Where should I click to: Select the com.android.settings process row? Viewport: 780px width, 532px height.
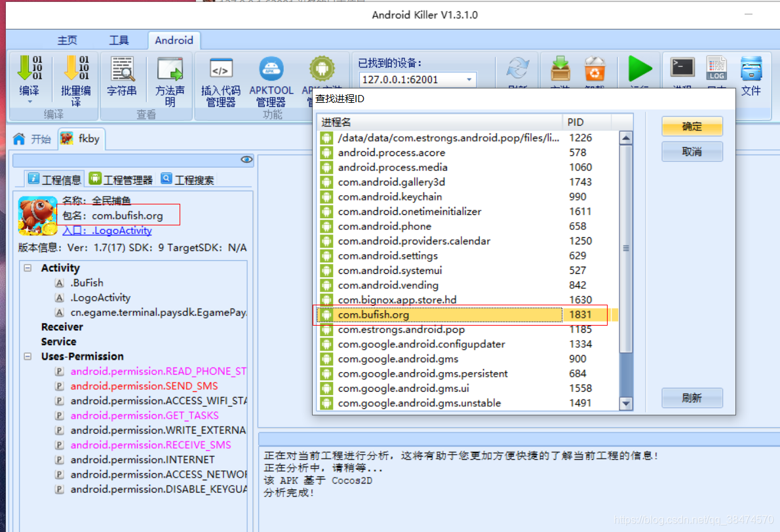click(466, 256)
